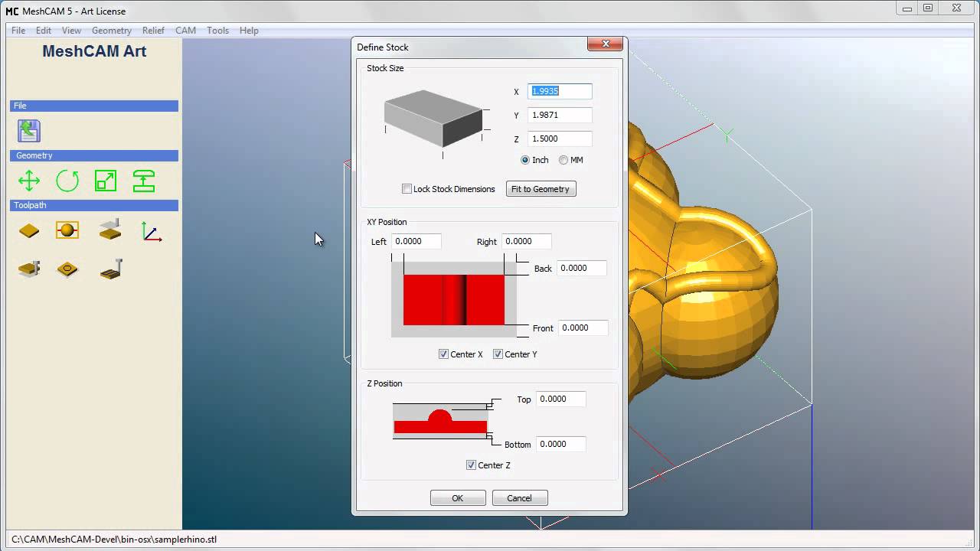The width and height of the screenshot is (980, 551).
Task: Maximize the MeshCAM main window
Action: (x=928, y=8)
